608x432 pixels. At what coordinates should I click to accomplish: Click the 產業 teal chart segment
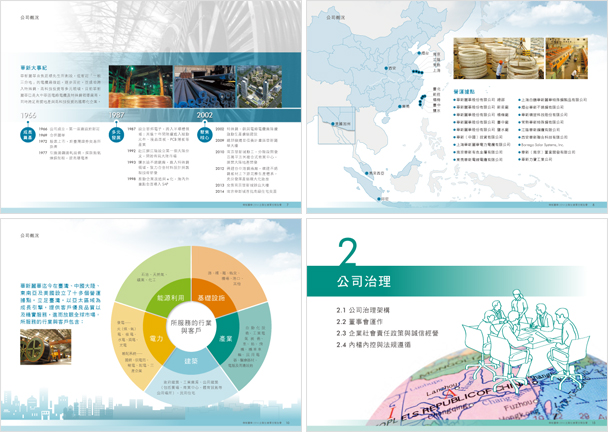coord(225,339)
